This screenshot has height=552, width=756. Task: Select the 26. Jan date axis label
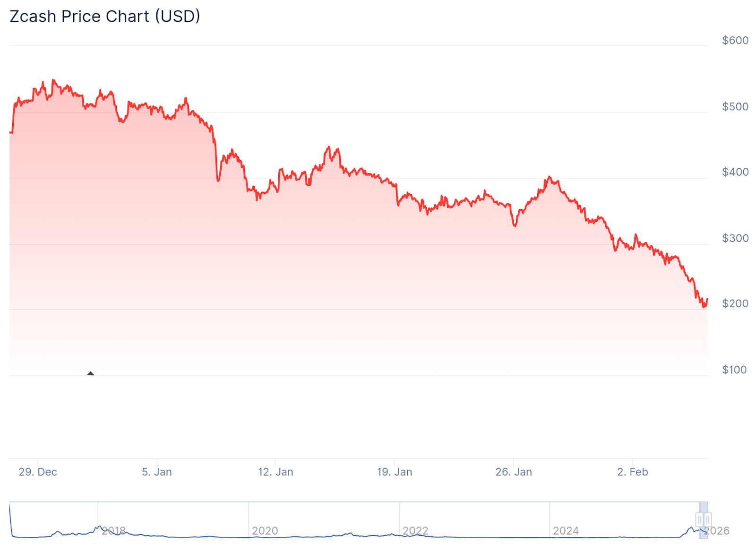514,472
